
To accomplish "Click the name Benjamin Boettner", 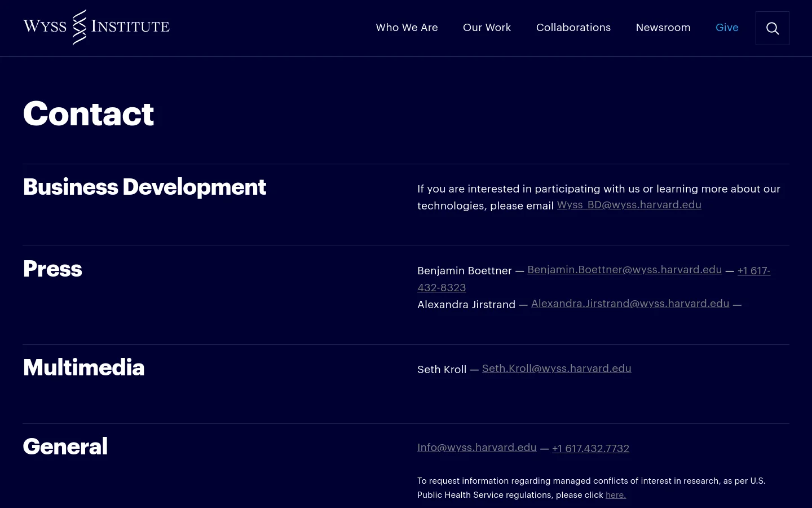I will (x=464, y=271).
